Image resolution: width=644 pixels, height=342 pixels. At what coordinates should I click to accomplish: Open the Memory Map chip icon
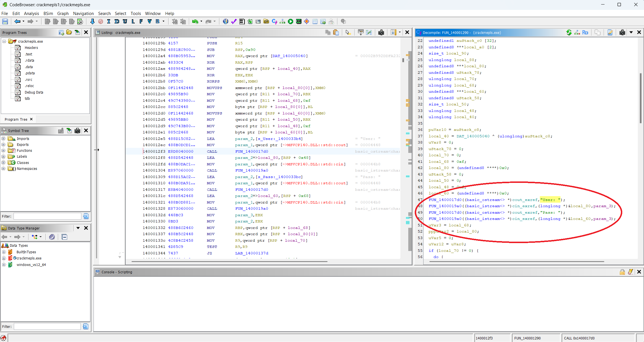[x=299, y=21]
